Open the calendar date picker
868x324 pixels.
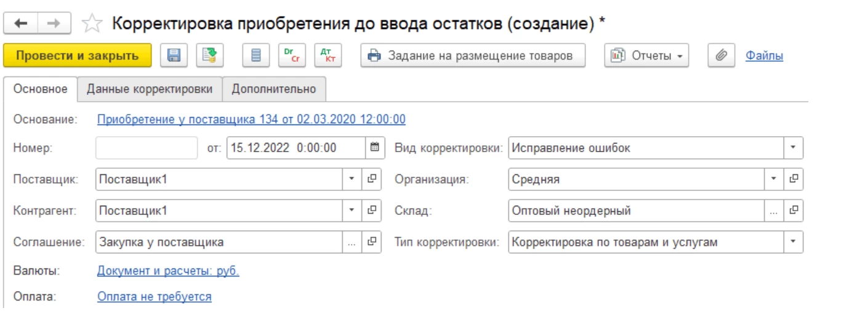tap(374, 148)
